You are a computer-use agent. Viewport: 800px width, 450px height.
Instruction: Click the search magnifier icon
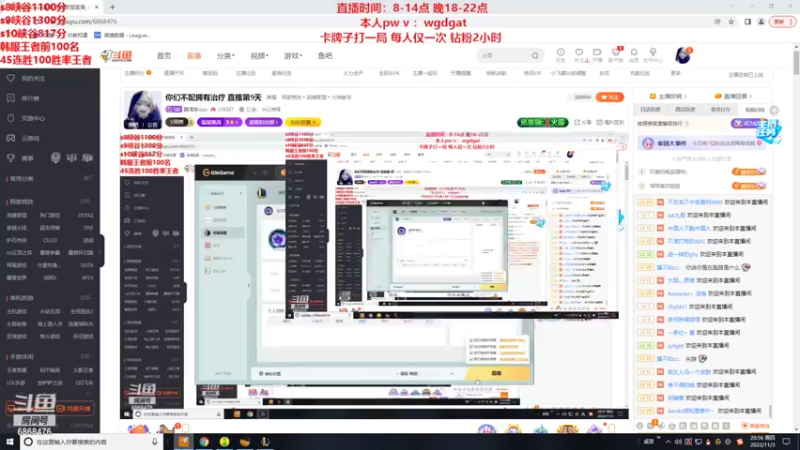coord(535,56)
